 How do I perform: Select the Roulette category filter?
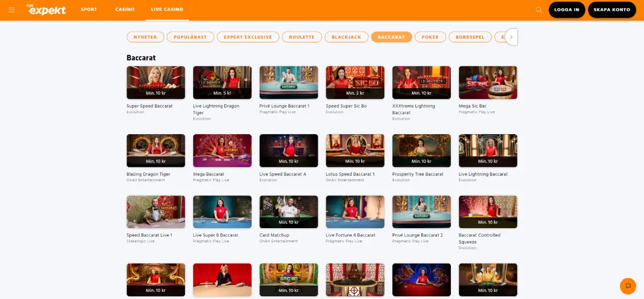(302, 37)
